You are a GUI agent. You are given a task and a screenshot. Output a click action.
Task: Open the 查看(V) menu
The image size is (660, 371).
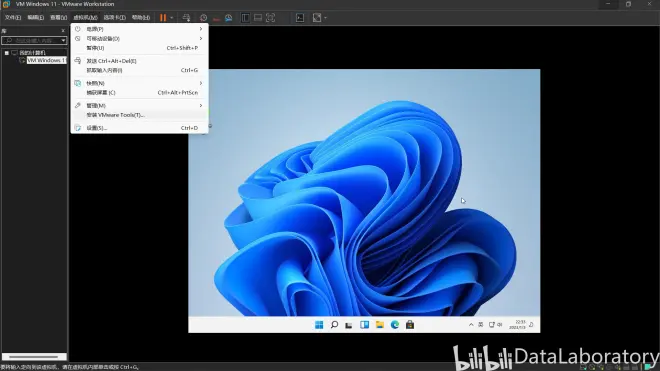pos(59,18)
